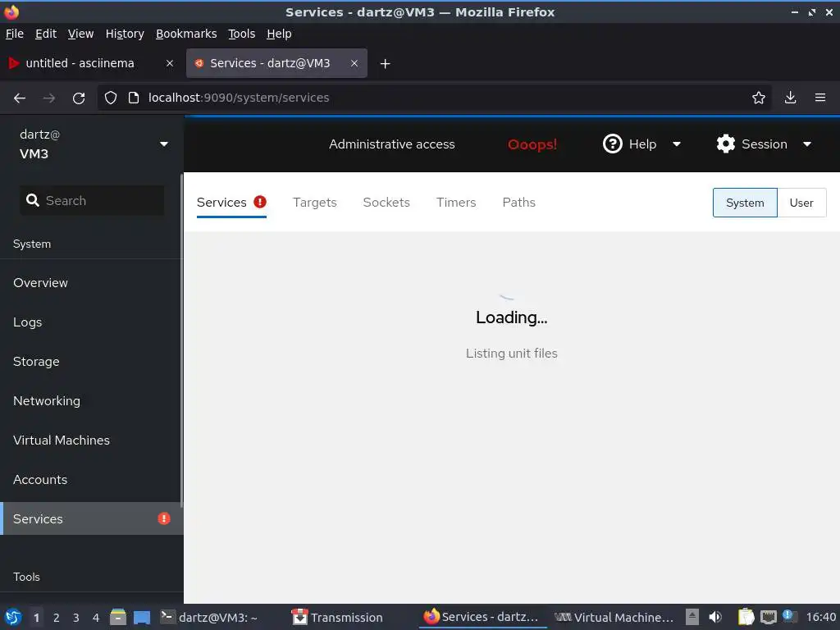Open Storage in the sidebar
The image size is (840, 630).
click(92, 362)
